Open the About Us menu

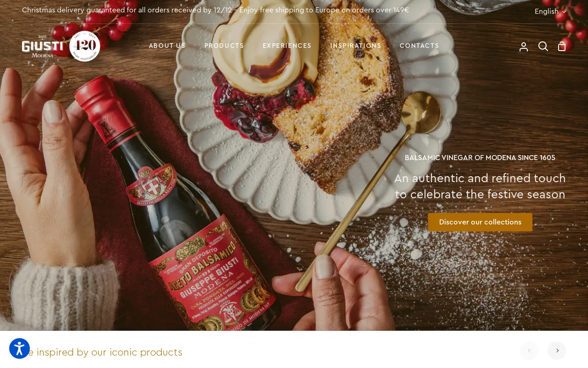pos(167,46)
